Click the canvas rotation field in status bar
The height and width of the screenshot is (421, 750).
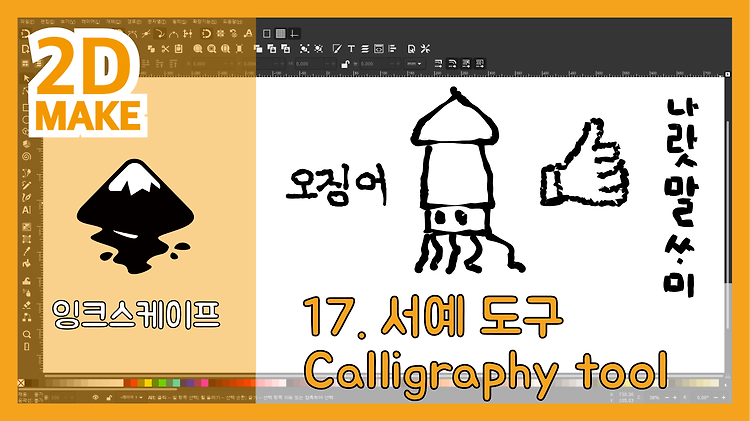click(x=704, y=398)
